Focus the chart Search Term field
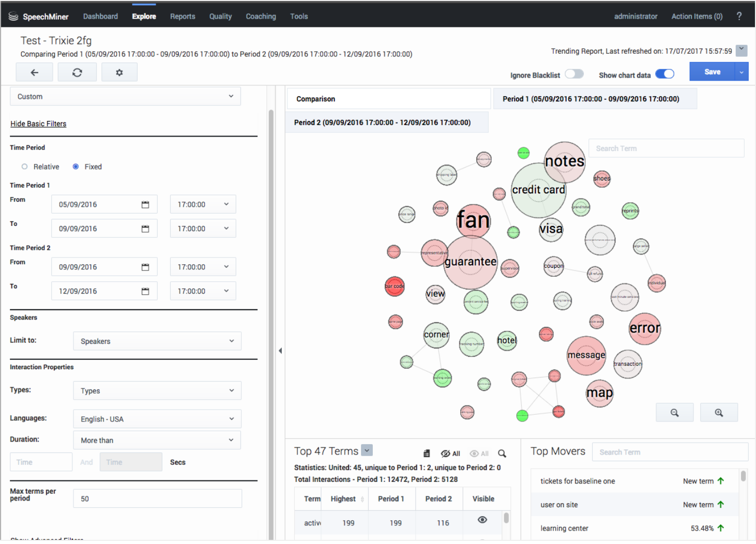756x544 pixels. click(666, 148)
